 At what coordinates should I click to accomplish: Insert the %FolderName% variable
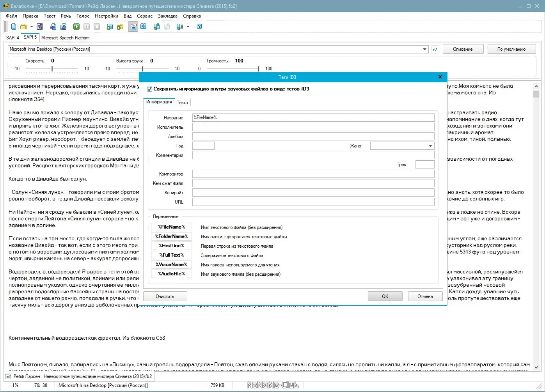(x=171, y=236)
